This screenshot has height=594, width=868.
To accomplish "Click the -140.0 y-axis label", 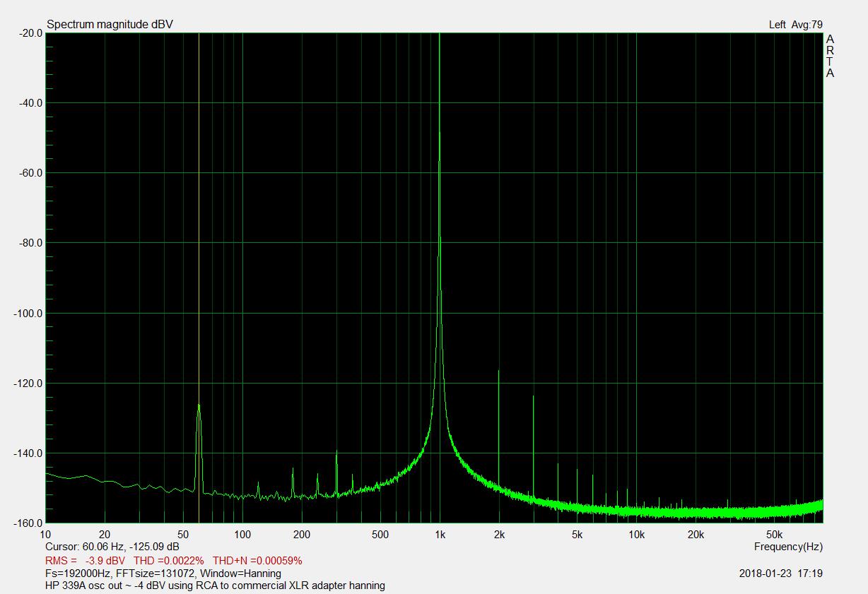I will [x=27, y=453].
